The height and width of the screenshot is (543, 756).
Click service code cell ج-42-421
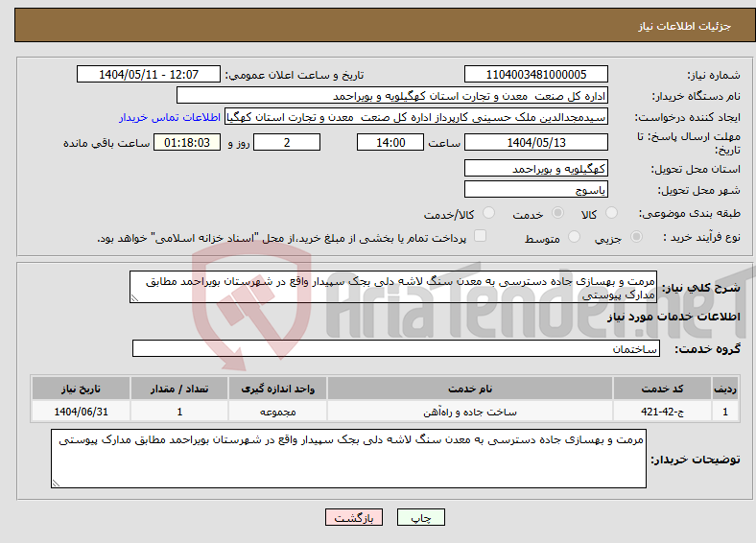[662, 412]
